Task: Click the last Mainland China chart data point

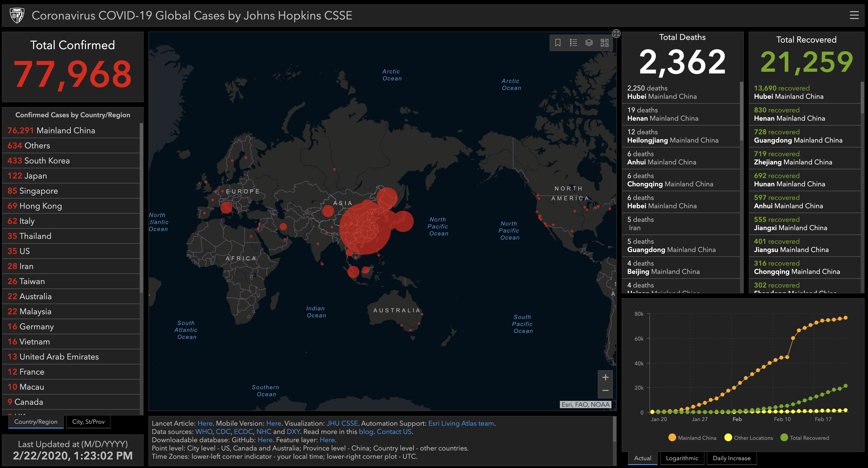Action: (x=845, y=318)
